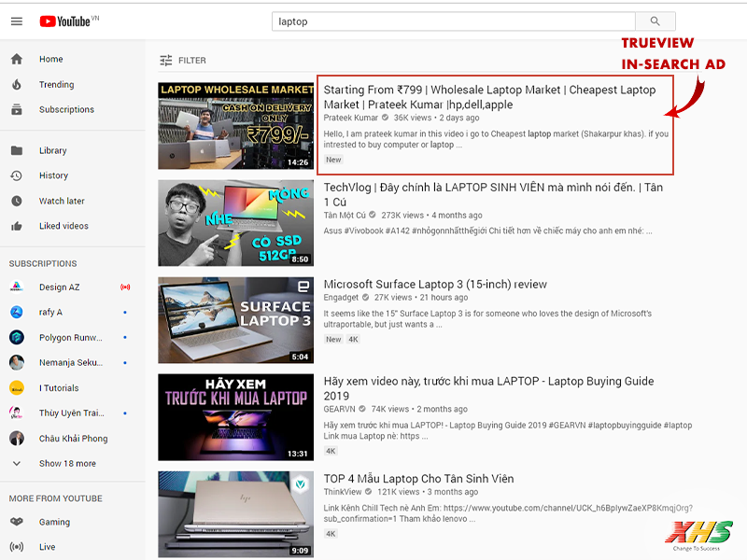This screenshot has width=747, height=560.
Task: Play the Laptop Wholesale Market thumbnail
Action: (235, 125)
